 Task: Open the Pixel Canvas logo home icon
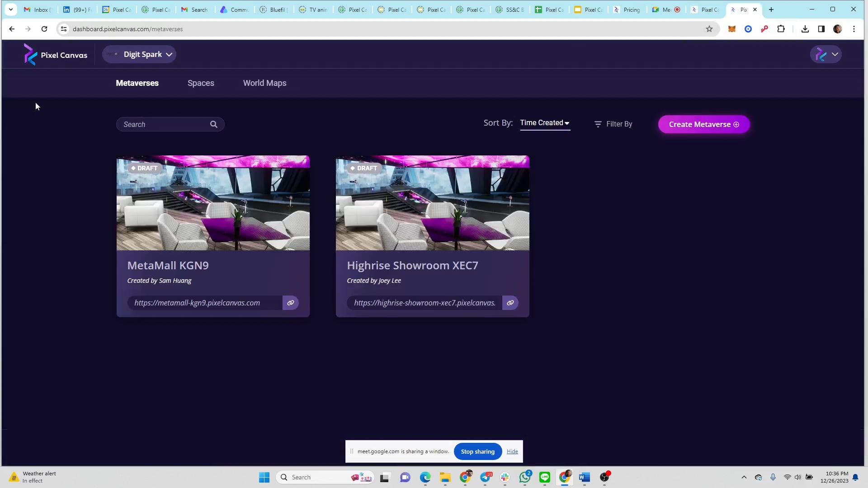pyautogui.click(x=30, y=54)
